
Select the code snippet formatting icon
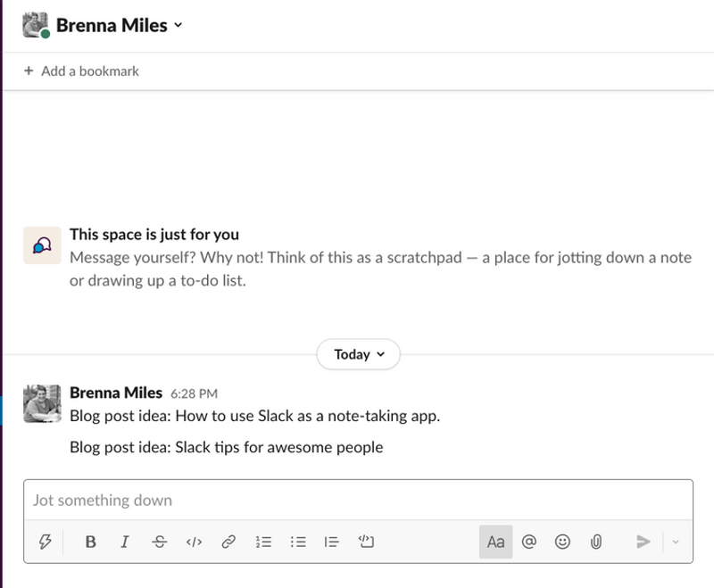tap(194, 542)
